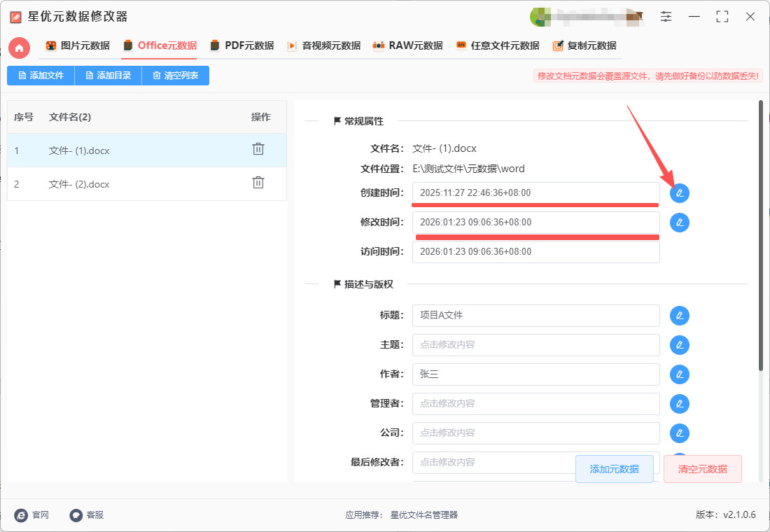The width and height of the screenshot is (770, 532).
Task: Open the 官网 link
Action: (32, 514)
